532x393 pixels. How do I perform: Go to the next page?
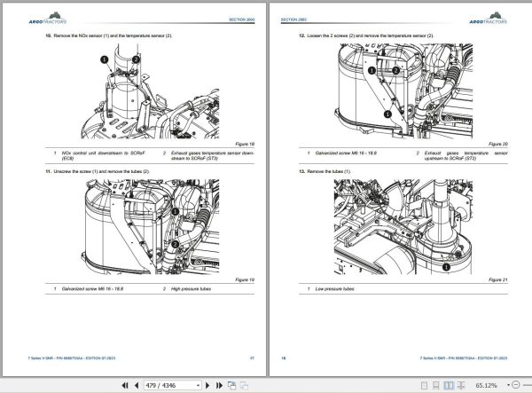207,385
